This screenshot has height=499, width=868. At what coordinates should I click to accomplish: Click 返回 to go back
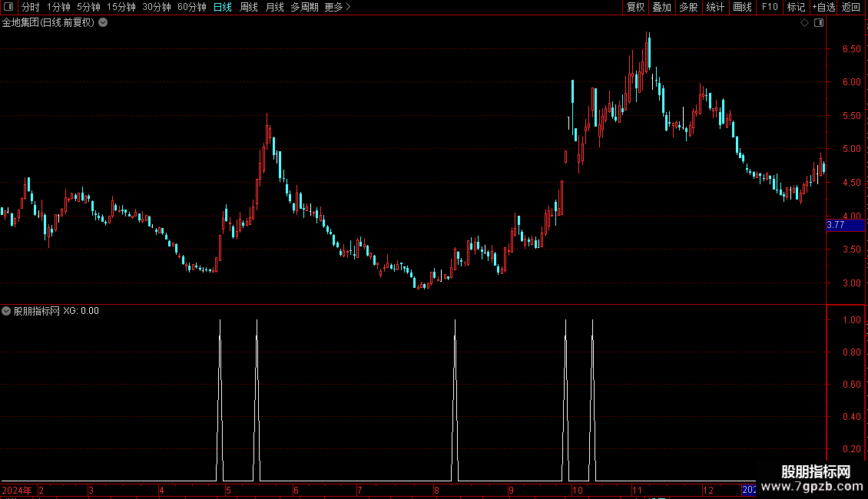851,7
